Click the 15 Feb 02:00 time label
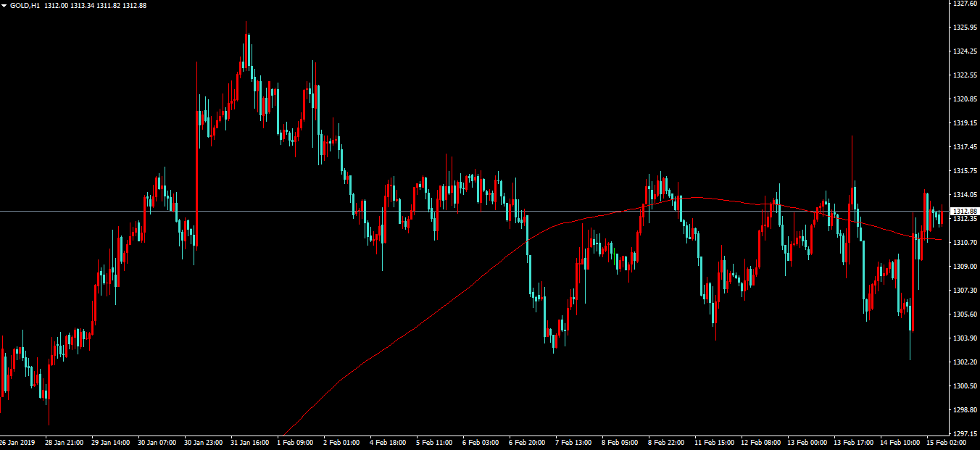This screenshot has height=450, width=980. (x=946, y=442)
